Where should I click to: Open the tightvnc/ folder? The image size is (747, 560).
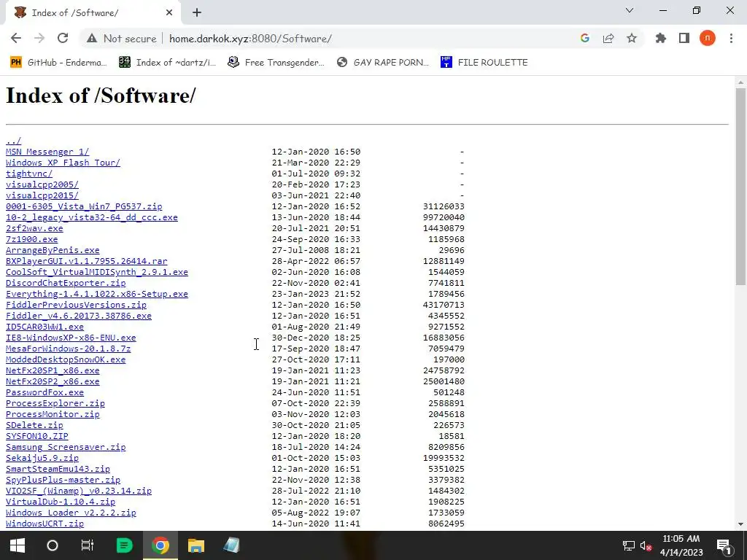click(x=29, y=174)
